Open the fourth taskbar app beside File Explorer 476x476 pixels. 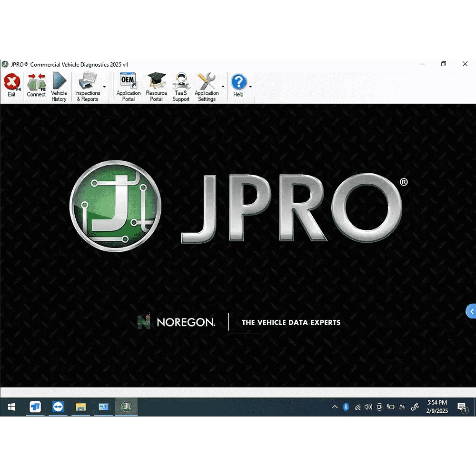coord(103,407)
